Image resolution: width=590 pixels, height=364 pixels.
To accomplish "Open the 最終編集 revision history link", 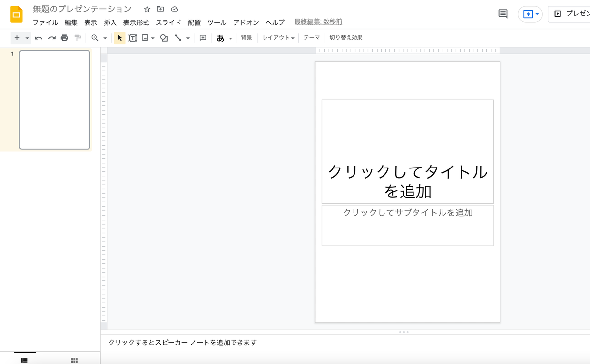I will tap(318, 22).
